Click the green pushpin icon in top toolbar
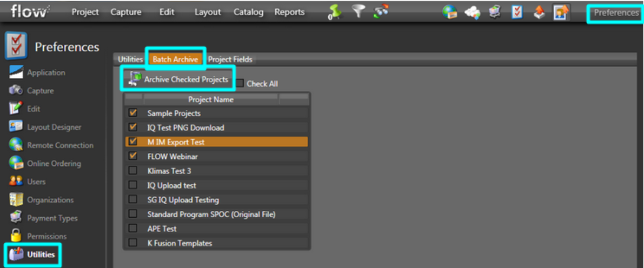This screenshot has width=644, height=268. 335,12
